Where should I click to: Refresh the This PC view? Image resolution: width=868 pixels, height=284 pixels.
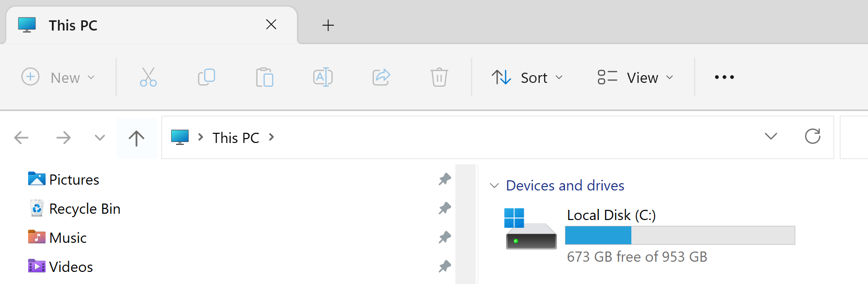click(x=813, y=137)
